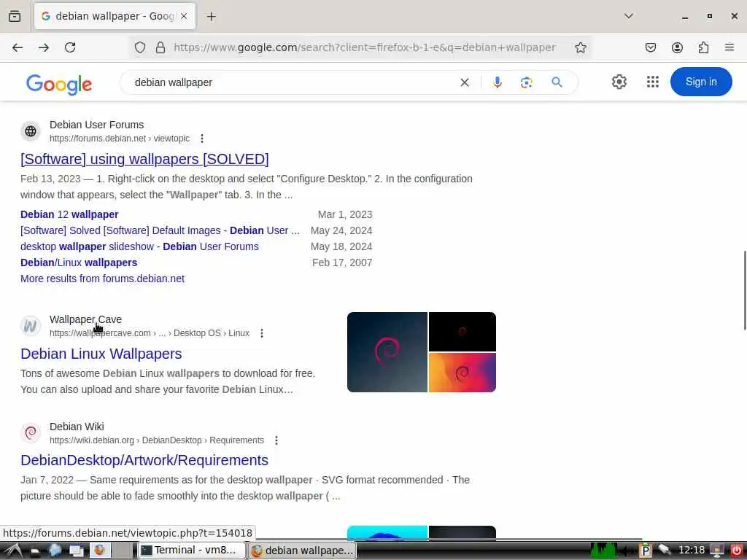Close the debian wallpaper tab
747x560 pixels.
click(184, 16)
